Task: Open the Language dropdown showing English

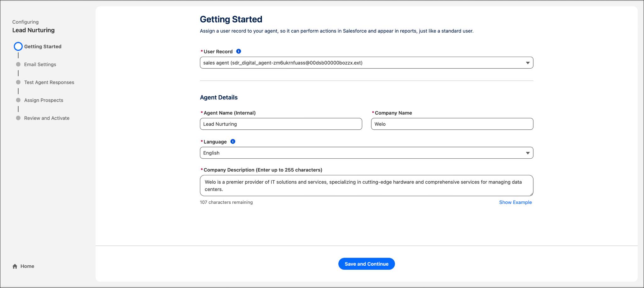Action: tap(366, 153)
